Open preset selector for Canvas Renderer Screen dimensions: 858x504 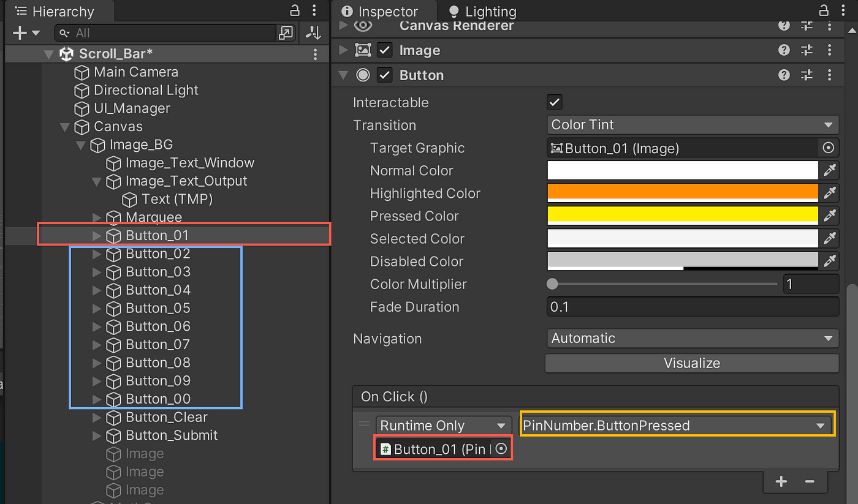[807, 25]
